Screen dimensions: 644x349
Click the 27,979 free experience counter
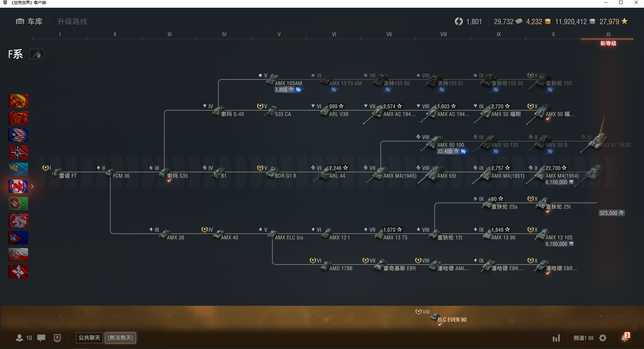pos(613,21)
